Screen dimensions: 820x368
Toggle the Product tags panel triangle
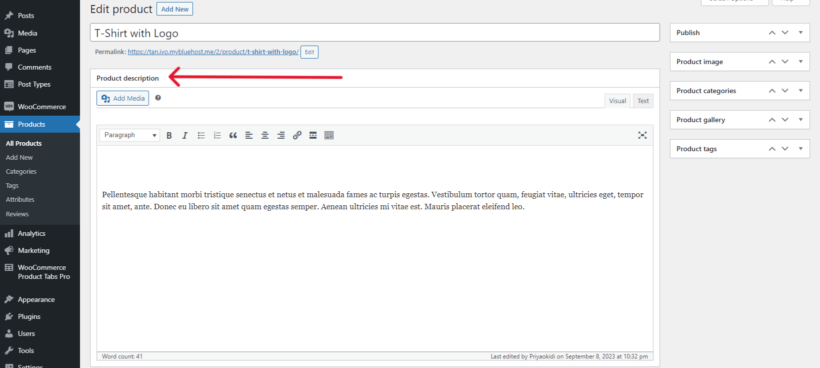801,149
